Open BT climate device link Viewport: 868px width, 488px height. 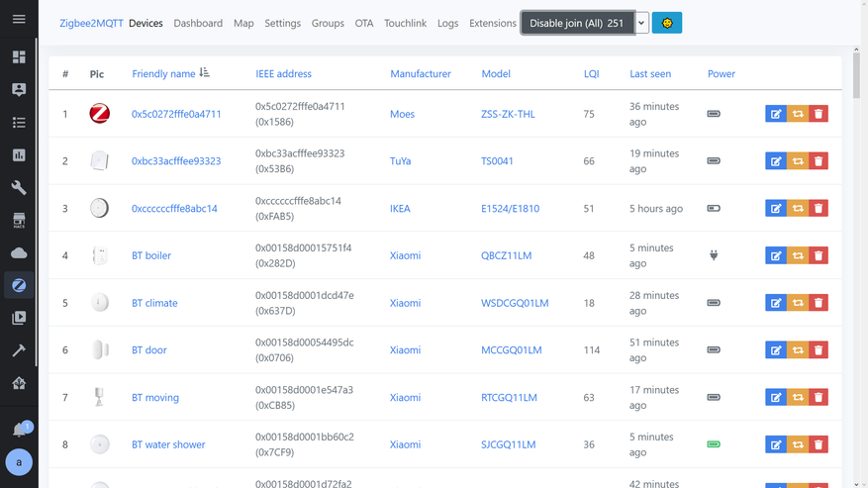154,303
